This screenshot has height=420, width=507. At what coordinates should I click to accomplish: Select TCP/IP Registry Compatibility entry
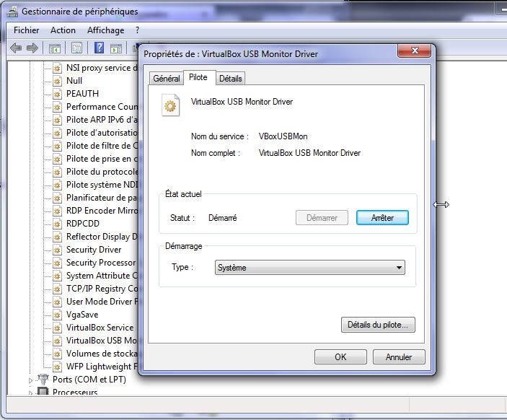pyautogui.click(x=102, y=289)
